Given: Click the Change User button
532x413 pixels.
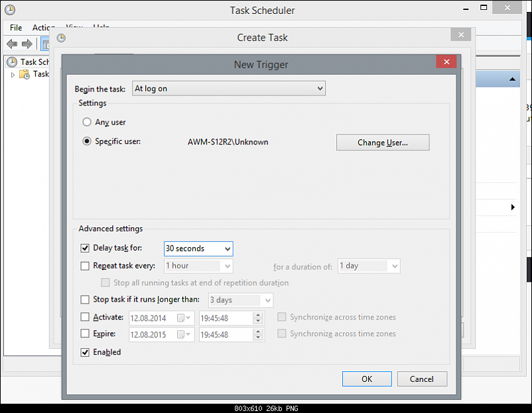Looking at the screenshot, I should (383, 143).
